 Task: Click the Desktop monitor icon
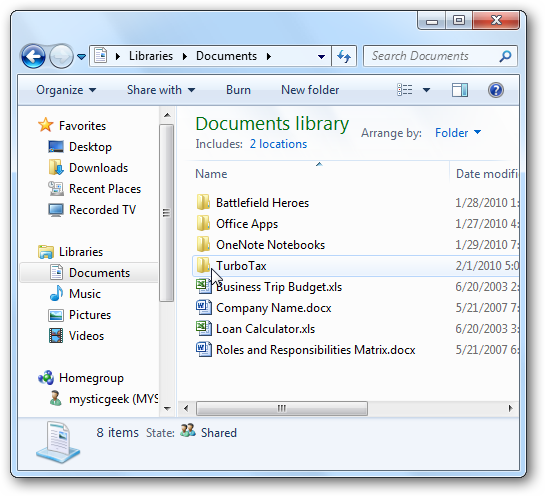(x=56, y=147)
